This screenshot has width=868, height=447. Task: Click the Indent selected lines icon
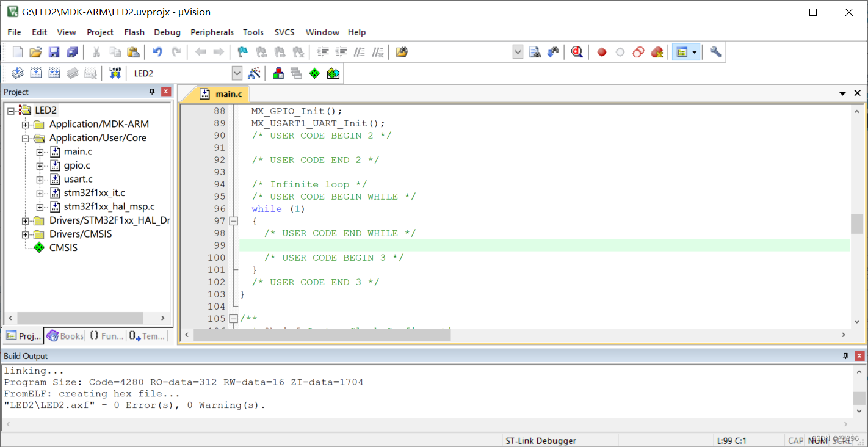(323, 53)
